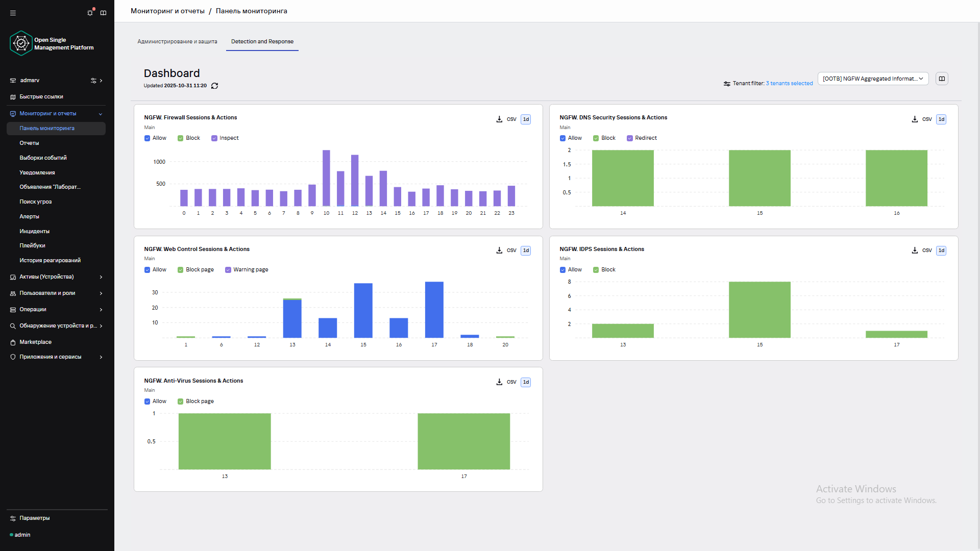
Task: Click the 3 tenants selected link
Action: [x=789, y=83]
